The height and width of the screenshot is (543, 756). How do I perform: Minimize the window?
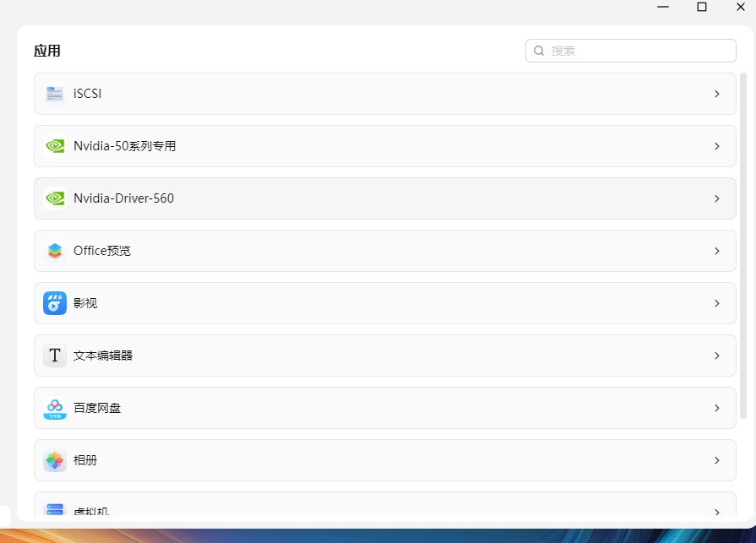point(663,7)
